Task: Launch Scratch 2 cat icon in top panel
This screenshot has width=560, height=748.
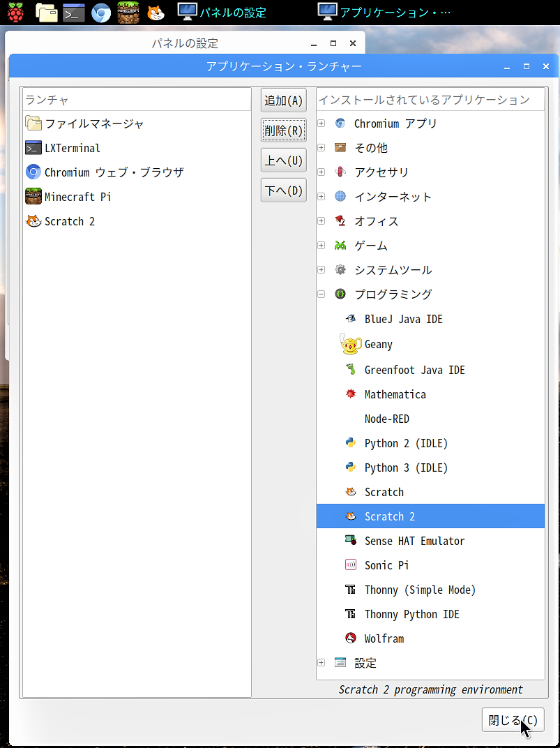Action: 156,13
